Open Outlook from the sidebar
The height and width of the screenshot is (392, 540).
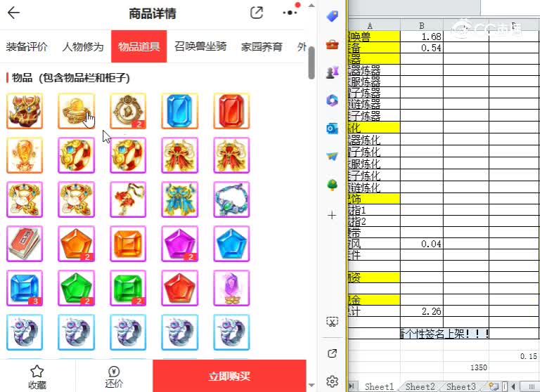click(333, 129)
